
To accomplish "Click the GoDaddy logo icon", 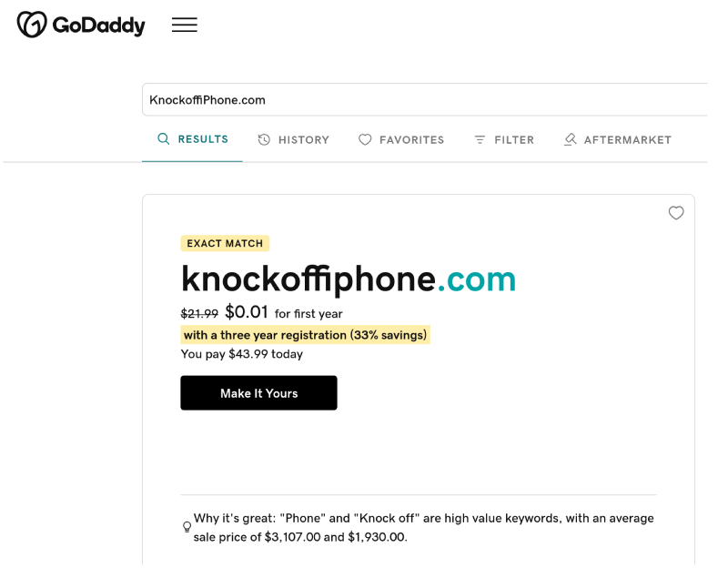I will (x=32, y=25).
